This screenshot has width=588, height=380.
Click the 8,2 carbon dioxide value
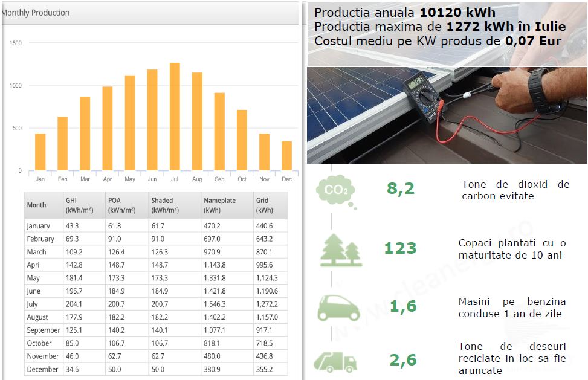coord(401,189)
